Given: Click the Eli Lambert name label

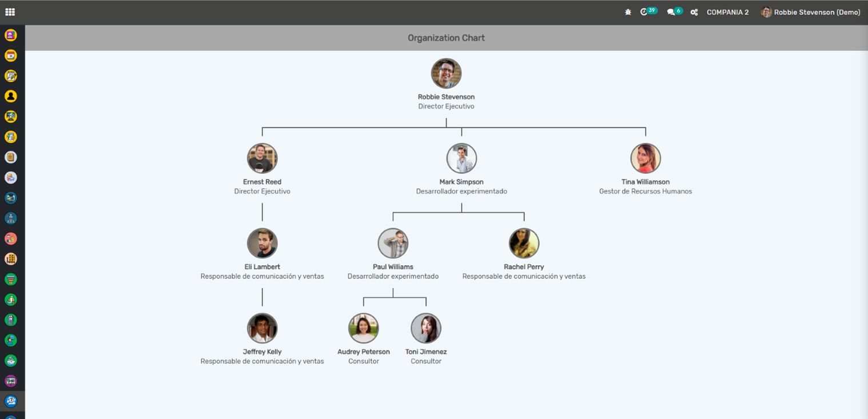Looking at the screenshot, I should coord(262,267).
